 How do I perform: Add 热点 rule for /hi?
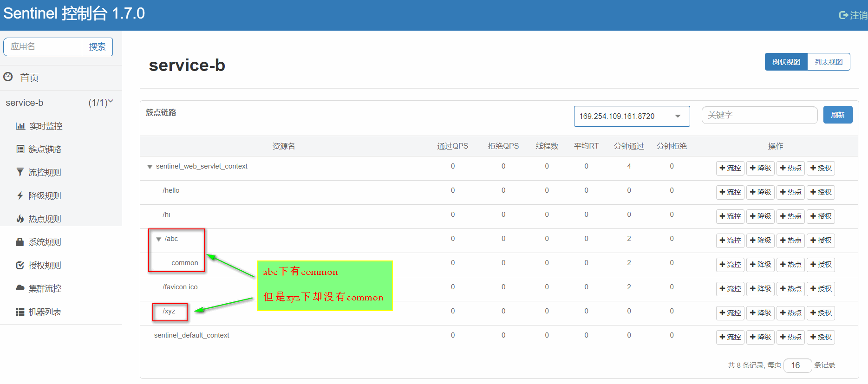(x=790, y=216)
